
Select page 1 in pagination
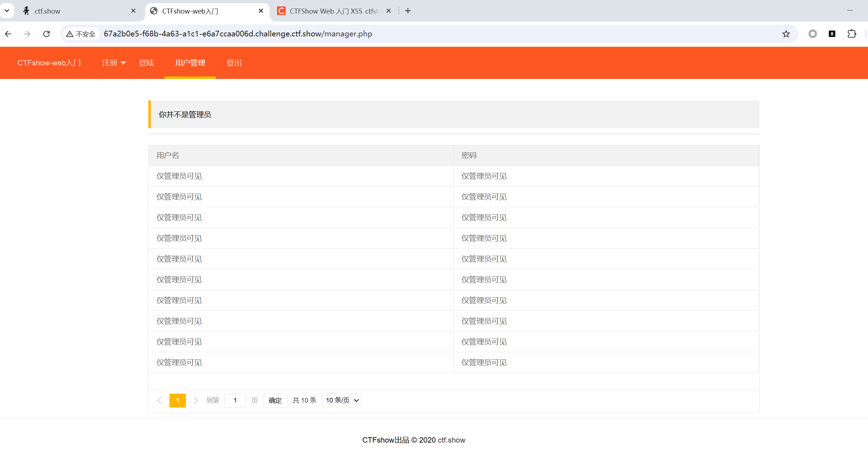(x=177, y=400)
